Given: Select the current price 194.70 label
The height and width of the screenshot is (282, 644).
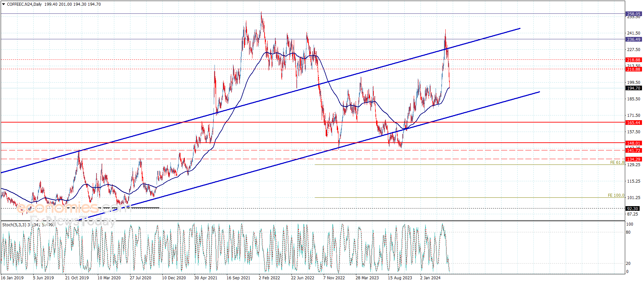Looking at the screenshot, I should coord(633,88).
